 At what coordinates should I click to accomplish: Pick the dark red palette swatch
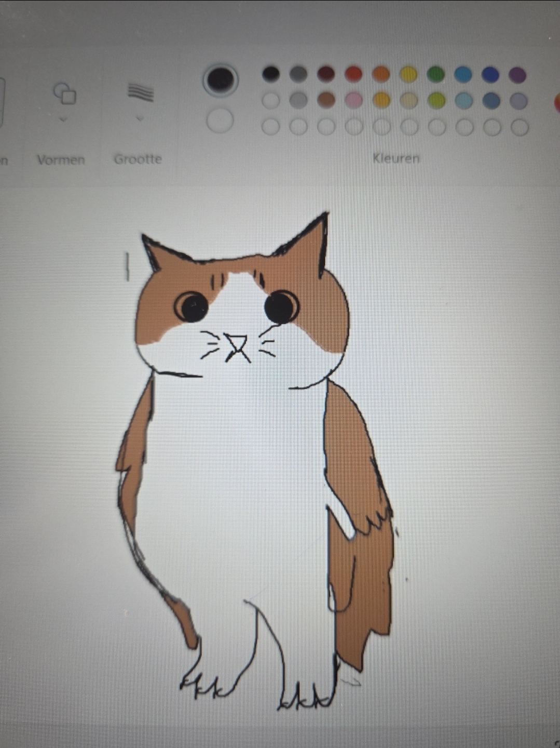pyautogui.click(x=326, y=74)
